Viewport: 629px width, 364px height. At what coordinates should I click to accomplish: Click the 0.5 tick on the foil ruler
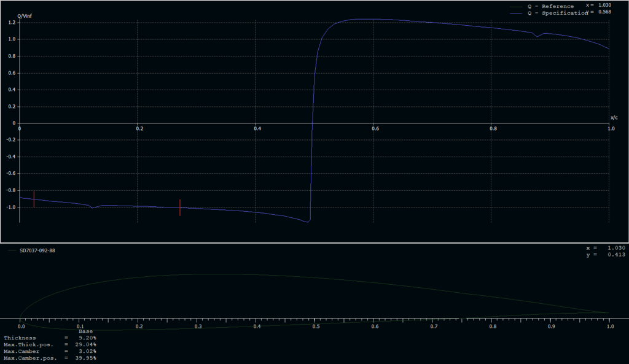click(315, 327)
